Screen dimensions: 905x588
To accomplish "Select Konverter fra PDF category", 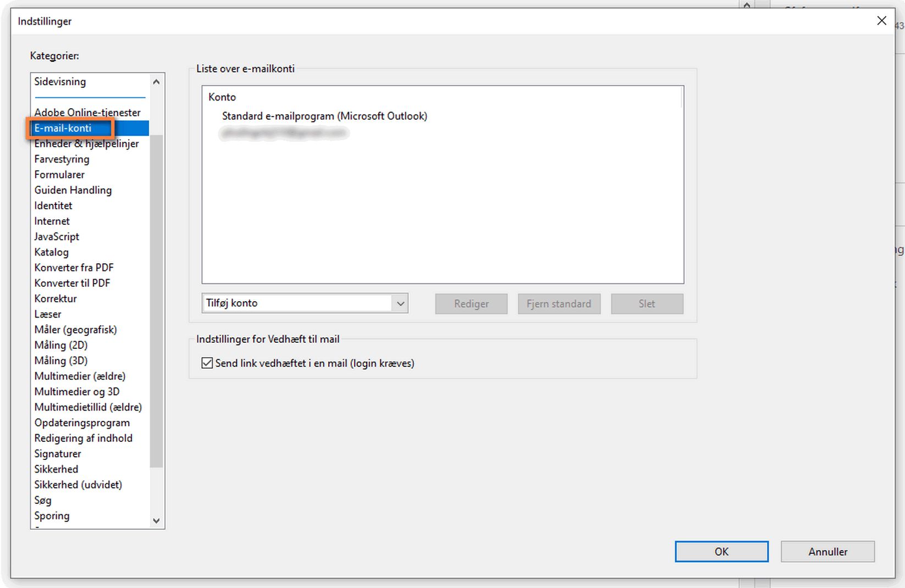I will [x=74, y=268].
